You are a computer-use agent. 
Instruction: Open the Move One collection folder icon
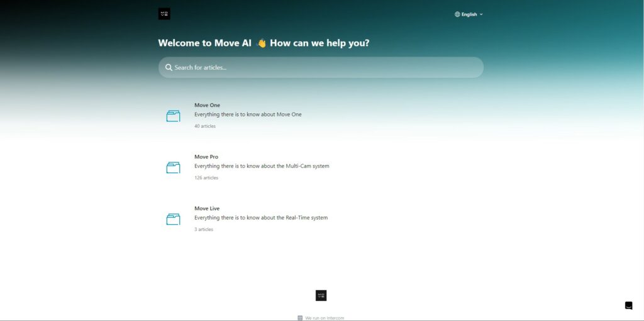pos(174,116)
